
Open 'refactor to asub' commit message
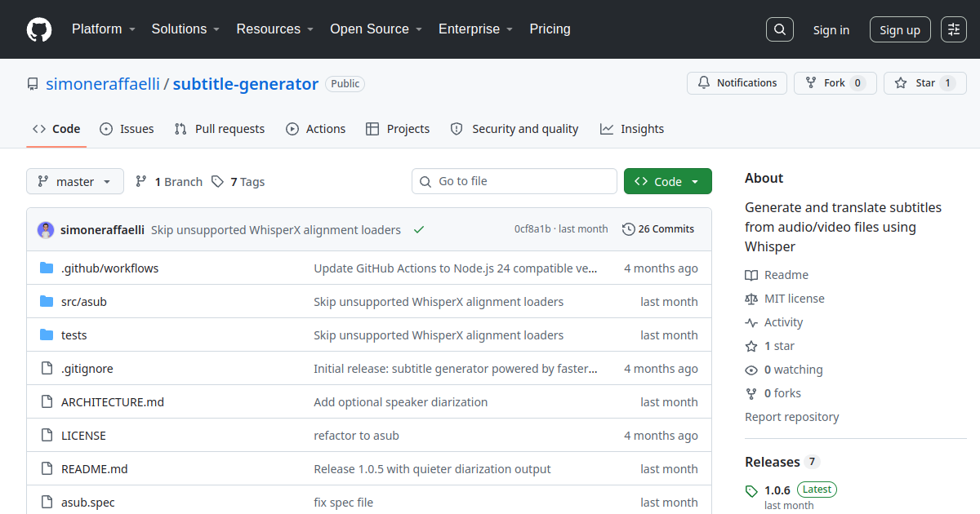[356, 436]
